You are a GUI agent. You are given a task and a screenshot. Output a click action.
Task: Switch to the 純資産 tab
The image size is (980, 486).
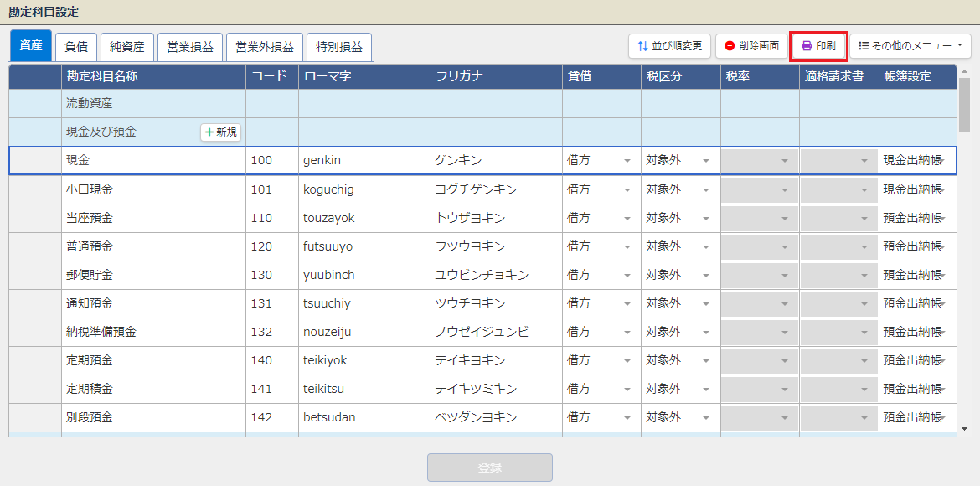(x=127, y=48)
